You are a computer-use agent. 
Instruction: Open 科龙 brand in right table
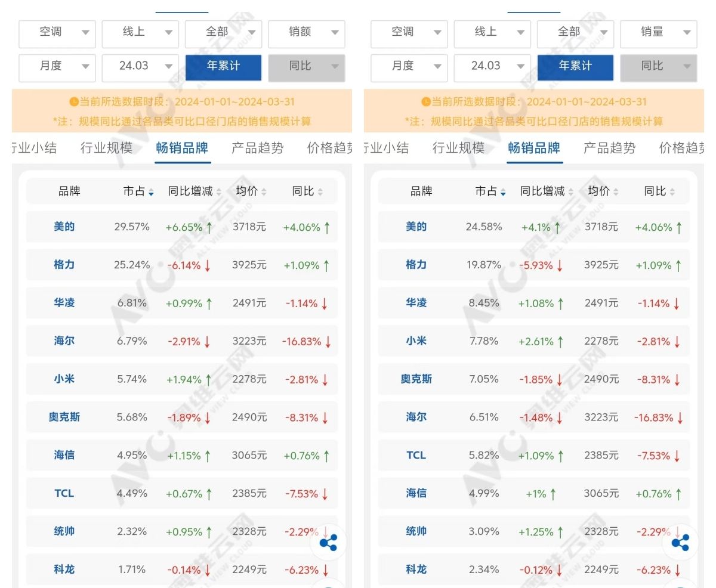coord(416,570)
